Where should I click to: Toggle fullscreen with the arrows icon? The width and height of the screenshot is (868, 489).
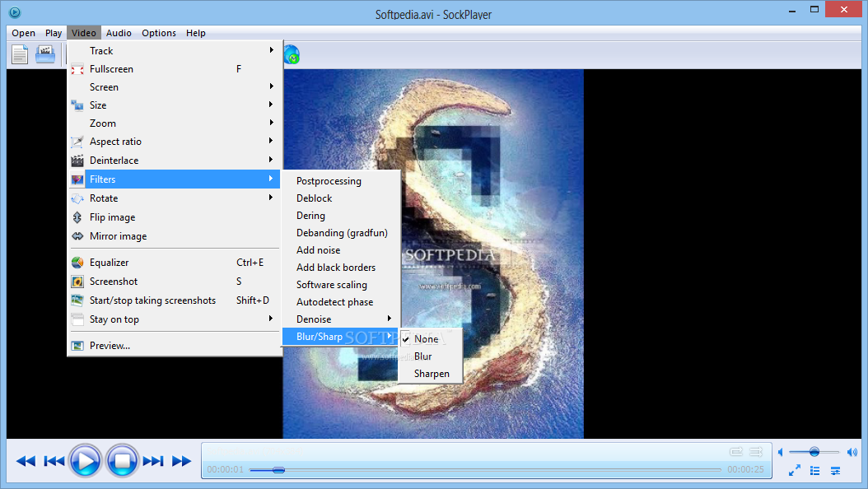[x=795, y=470]
